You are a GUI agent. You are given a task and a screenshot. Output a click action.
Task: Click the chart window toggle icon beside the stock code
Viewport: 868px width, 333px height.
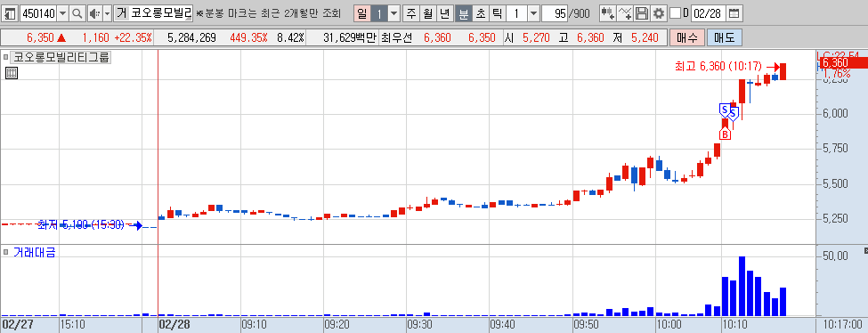(x=10, y=13)
